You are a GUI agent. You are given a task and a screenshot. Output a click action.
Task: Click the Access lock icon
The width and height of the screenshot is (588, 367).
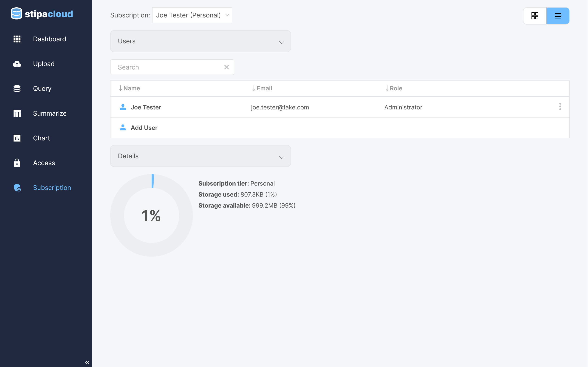tap(17, 163)
